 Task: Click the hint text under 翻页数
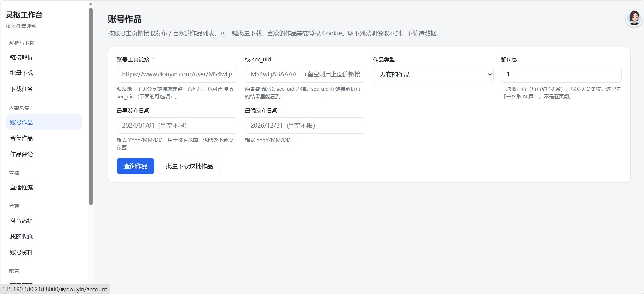(x=561, y=93)
